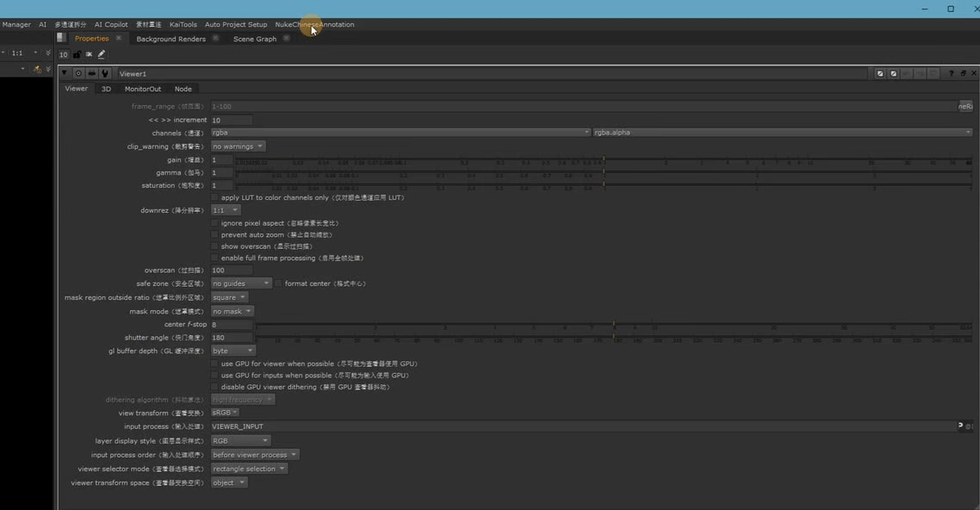Toggle the show overscan checkbox
Viewport: 980px width, 510px height.
pos(214,246)
